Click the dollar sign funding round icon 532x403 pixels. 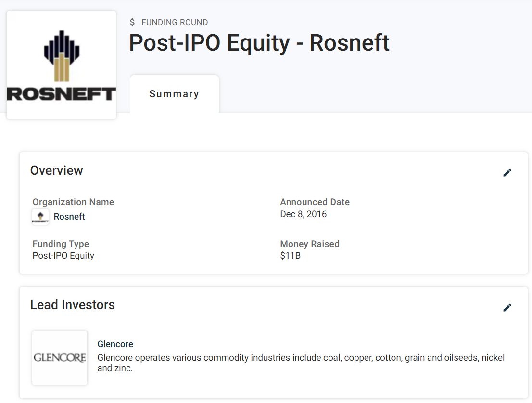click(x=133, y=23)
